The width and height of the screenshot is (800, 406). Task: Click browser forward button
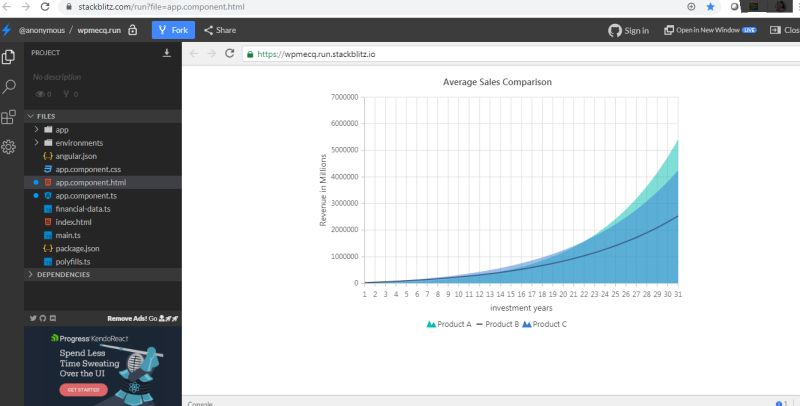tap(26, 7)
